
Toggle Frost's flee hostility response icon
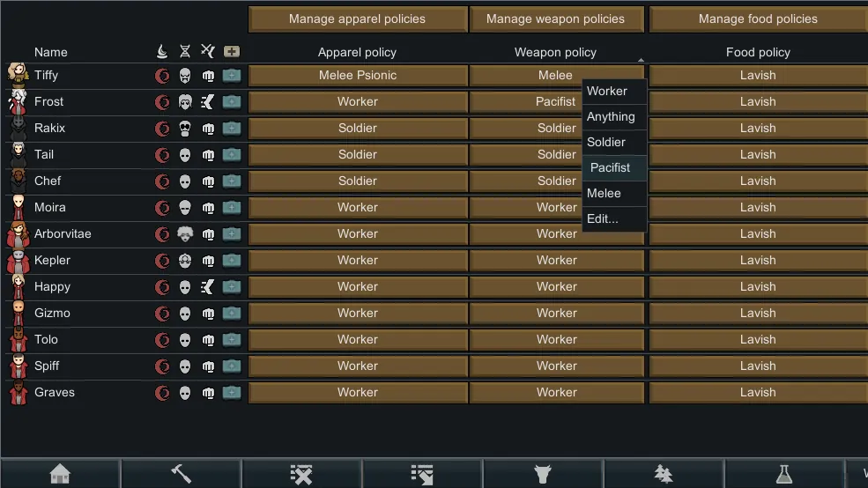pos(208,102)
